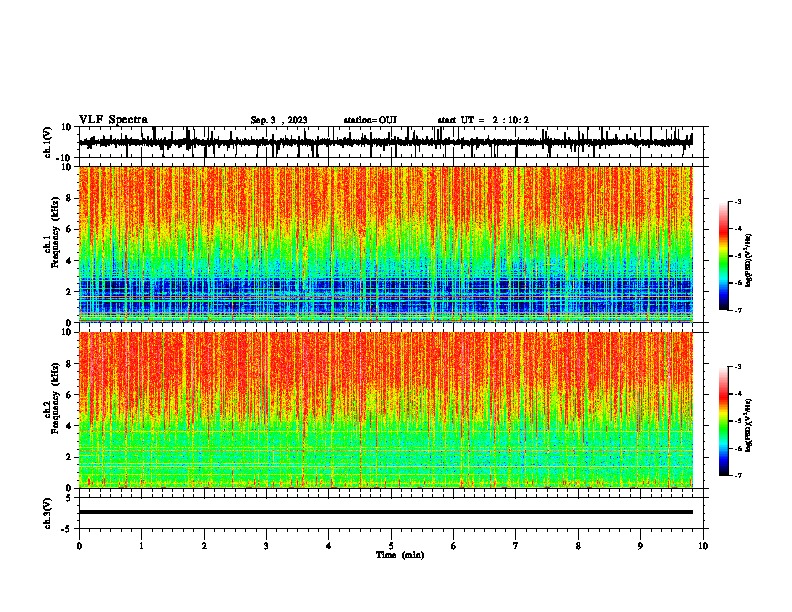Click the upper colorbar '-3' scale label
This screenshot has width=792, height=612.
pyautogui.click(x=737, y=201)
